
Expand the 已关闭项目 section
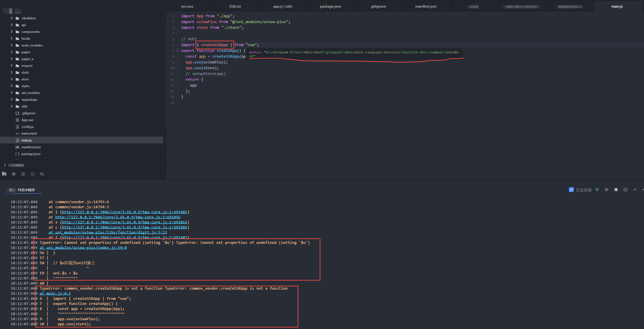[x=5, y=165]
